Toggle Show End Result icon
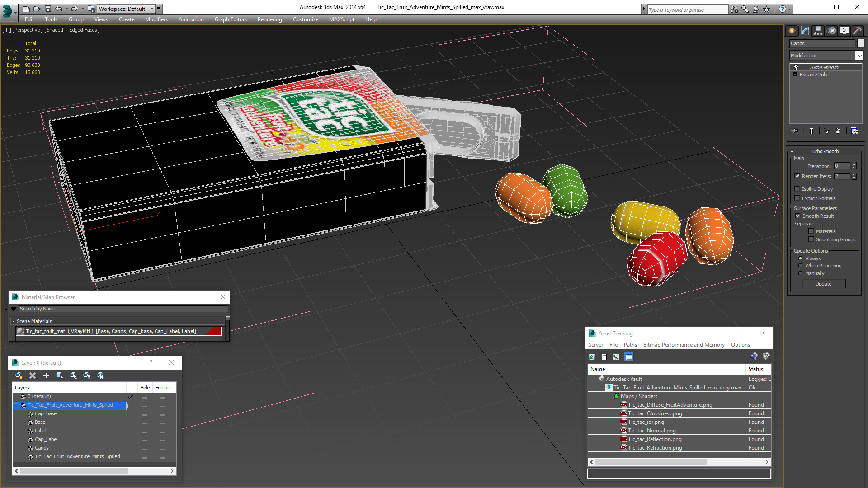The height and width of the screenshot is (488, 868). [811, 131]
